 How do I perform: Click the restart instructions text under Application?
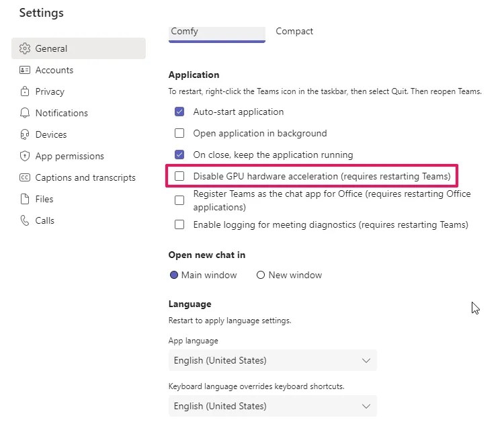point(325,91)
